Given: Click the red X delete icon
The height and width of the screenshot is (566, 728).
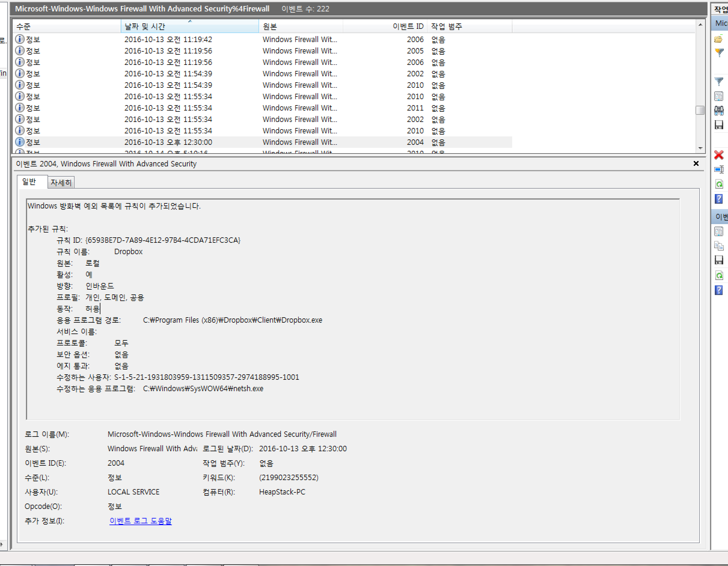Looking at the screenshot, I should (x=719, y=155).
